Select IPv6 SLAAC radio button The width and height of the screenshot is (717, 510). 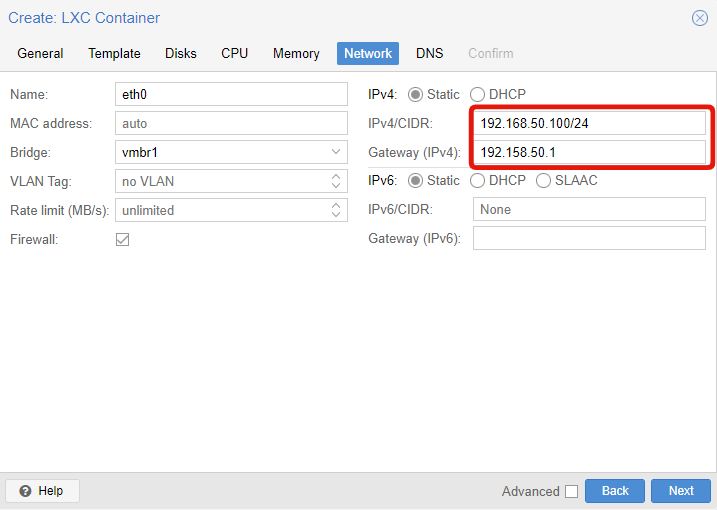coord(543,181)
